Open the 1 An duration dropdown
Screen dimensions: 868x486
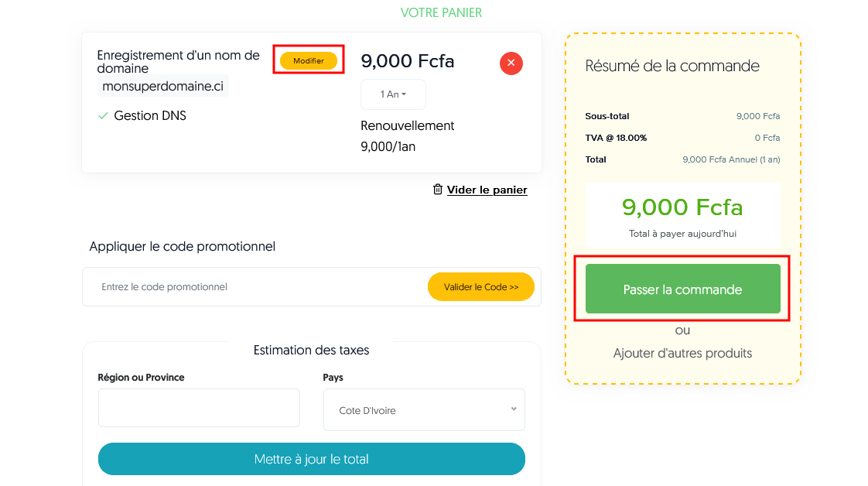[x=393, y=94]
